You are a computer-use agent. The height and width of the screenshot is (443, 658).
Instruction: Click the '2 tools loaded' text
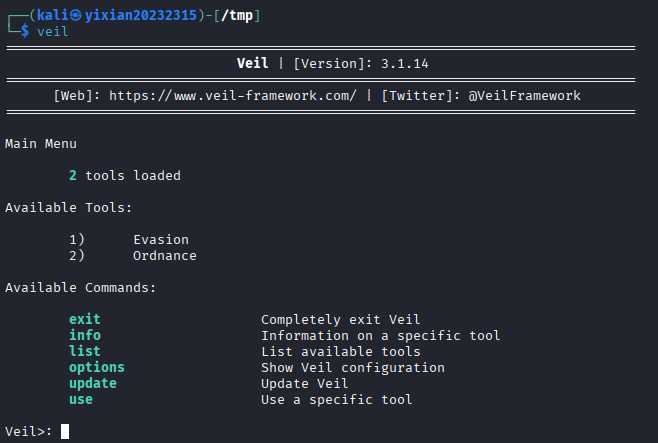(x=125, y=176)
